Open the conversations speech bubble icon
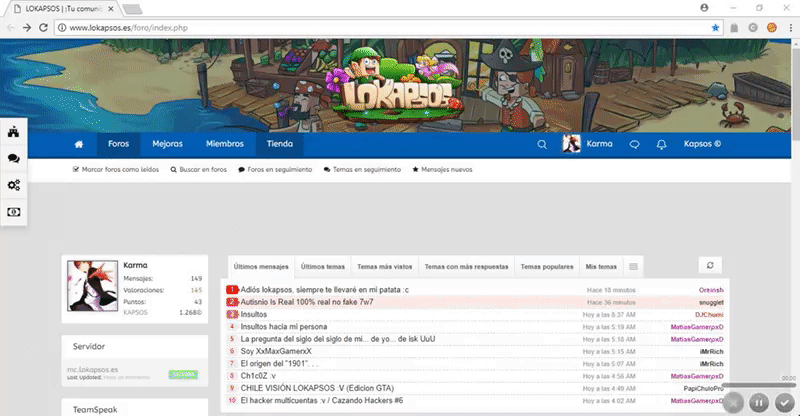The height and width of the screenshot is (416, 800). coord(634,144)
